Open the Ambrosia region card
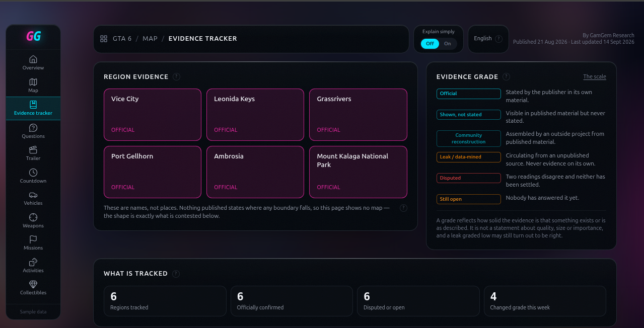The height and width of the screenshot is (328, 644). click(255, 172)
